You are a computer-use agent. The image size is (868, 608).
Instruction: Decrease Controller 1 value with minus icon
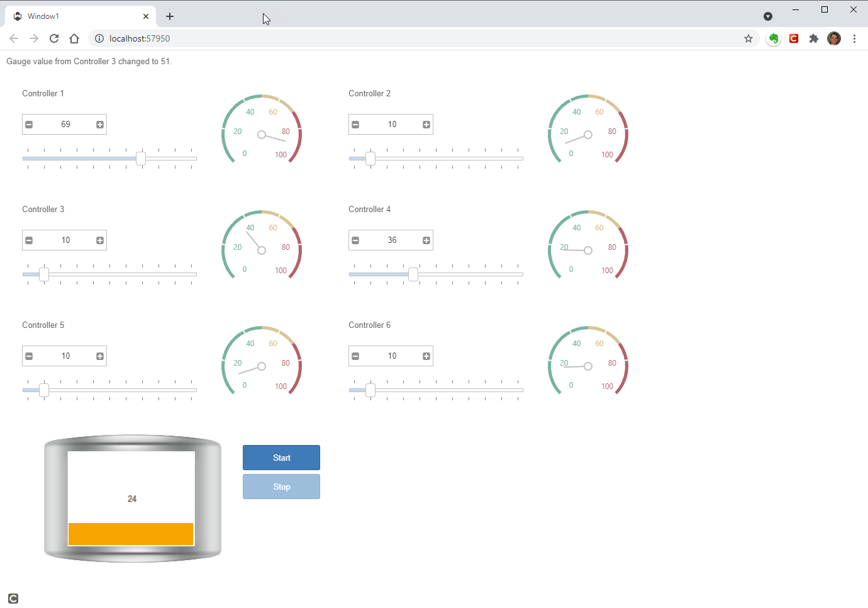(29, 125)
